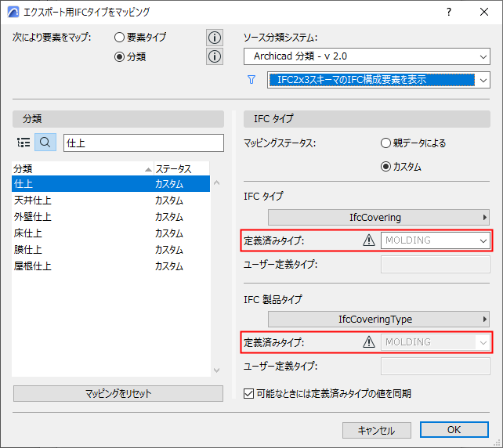Click the info icon beside 分類 radio
This screenshot has width=503, height=448.
(215, 56)
